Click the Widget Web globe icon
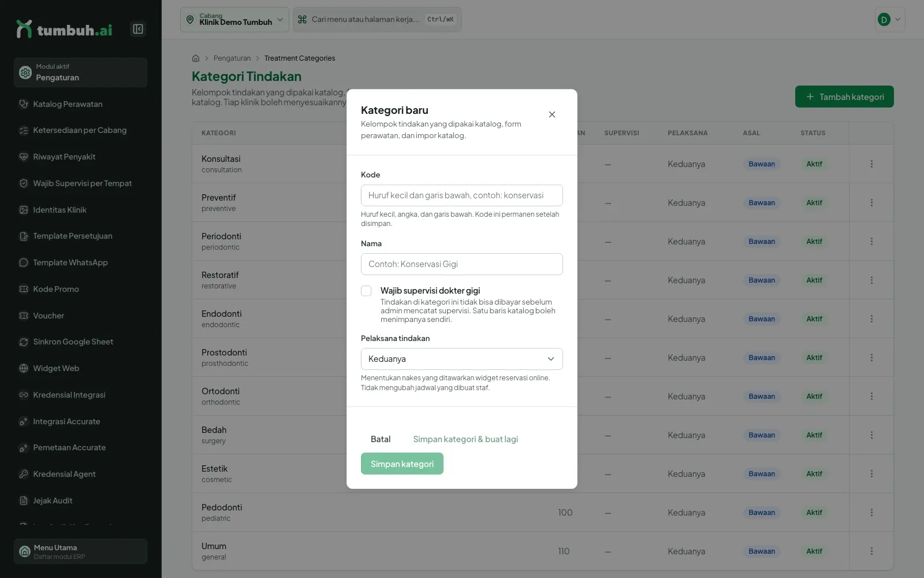This screenshot has height=578, width=924. (24, 368)
